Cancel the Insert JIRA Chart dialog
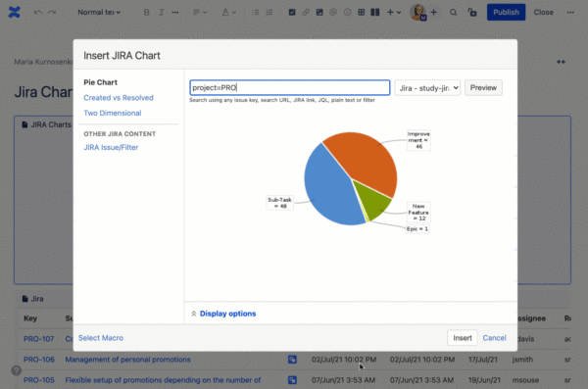Viewport: 588px width, 389px height. pos(494,338)
